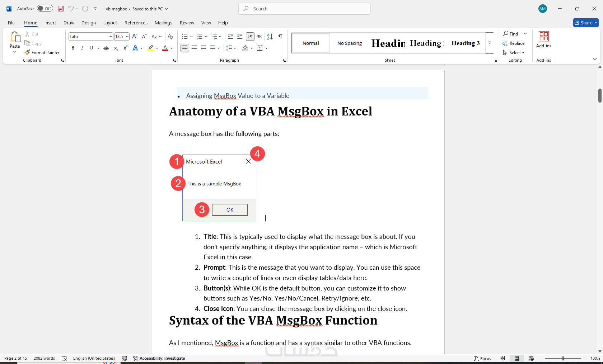Align paragraph text to the right
The height and width of the screenshot is (364, 603).
204,48
